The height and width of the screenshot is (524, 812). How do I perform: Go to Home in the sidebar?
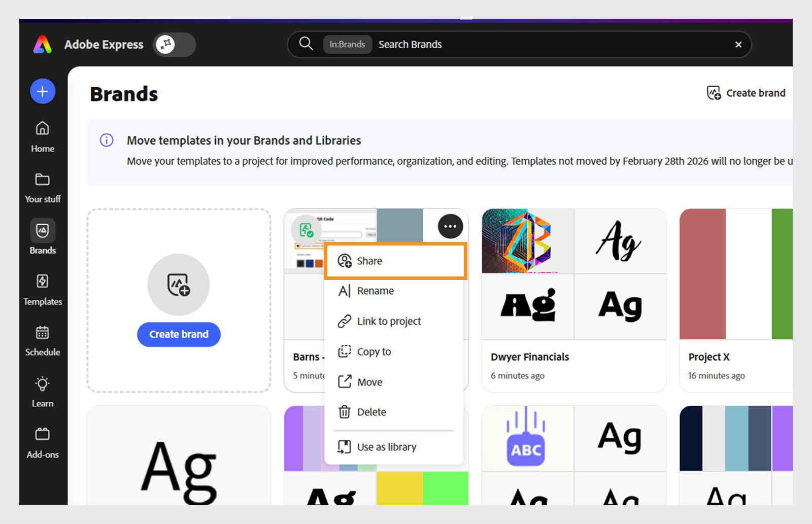[43, 136]
